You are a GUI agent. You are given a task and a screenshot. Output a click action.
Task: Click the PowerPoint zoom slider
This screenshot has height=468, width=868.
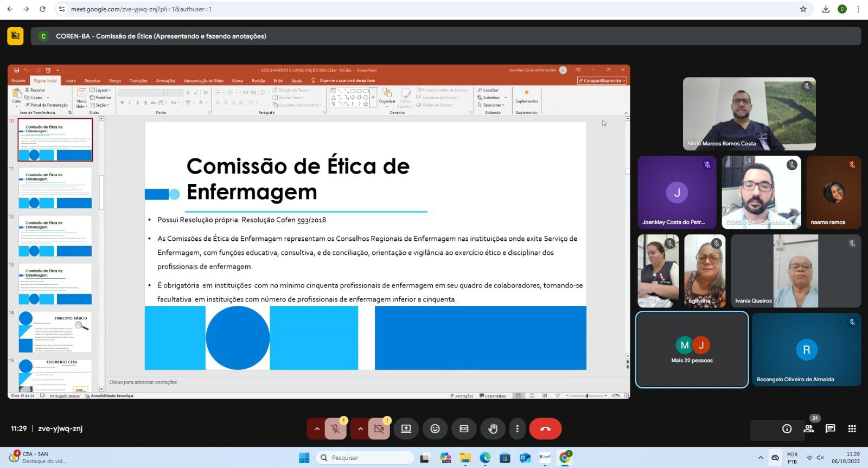tap(586, 396)
